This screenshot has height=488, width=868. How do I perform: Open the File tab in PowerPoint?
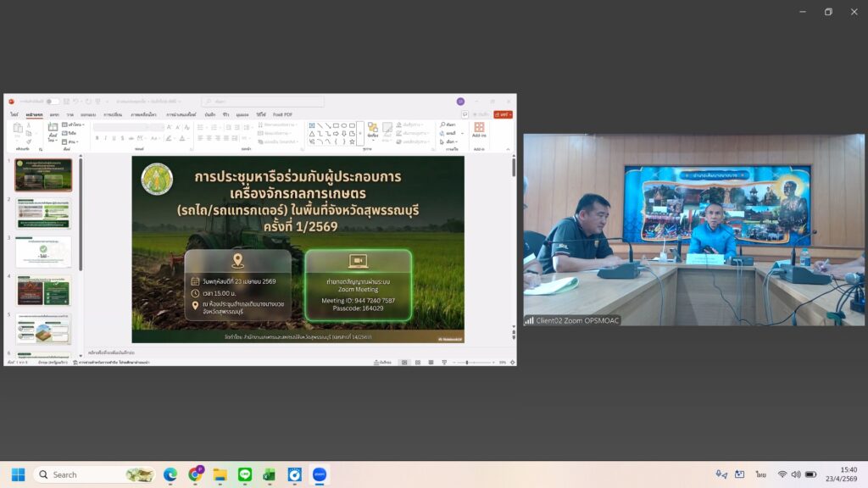point(14,114)
